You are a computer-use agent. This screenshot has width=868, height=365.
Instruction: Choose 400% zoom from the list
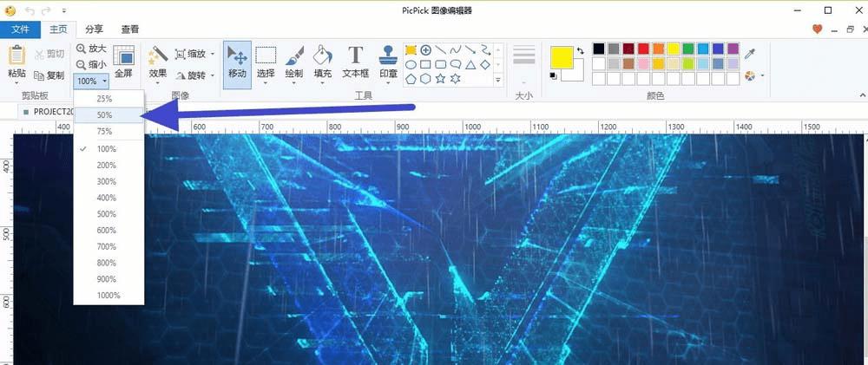[x=108, y=198]
